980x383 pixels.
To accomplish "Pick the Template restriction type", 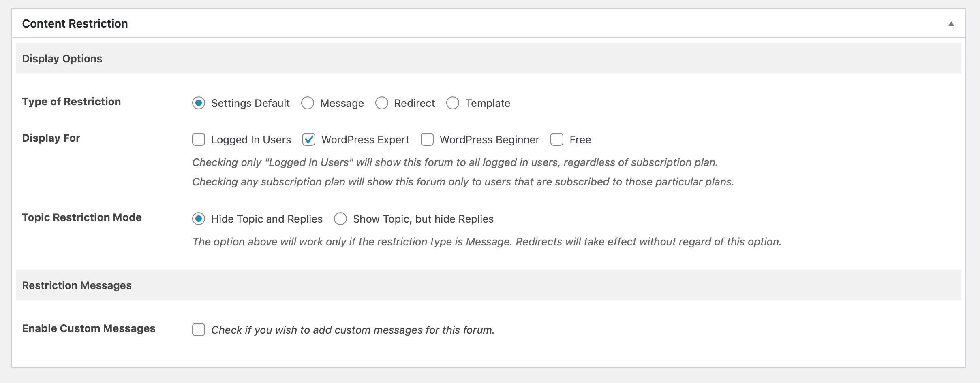I will click(x=453, y=103).
